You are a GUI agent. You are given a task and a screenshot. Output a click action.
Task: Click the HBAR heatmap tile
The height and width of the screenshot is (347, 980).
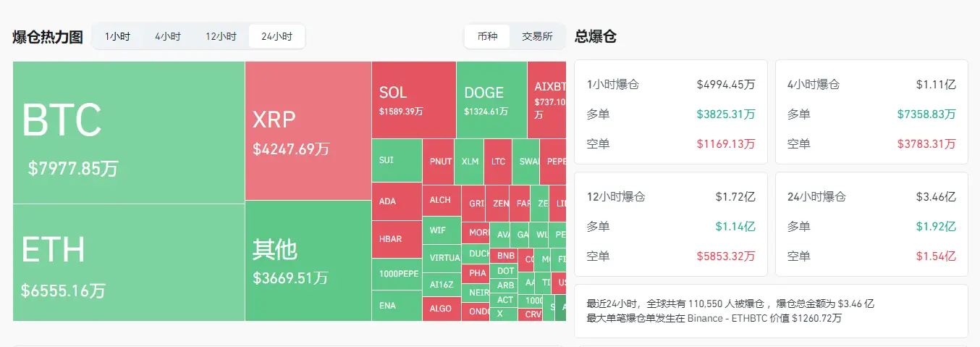(x=397, y=239)
